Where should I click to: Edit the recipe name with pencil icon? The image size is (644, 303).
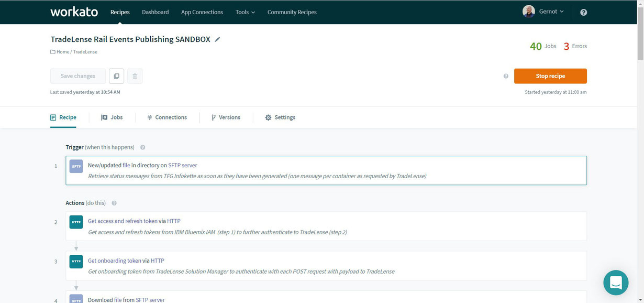click(218, 39)
